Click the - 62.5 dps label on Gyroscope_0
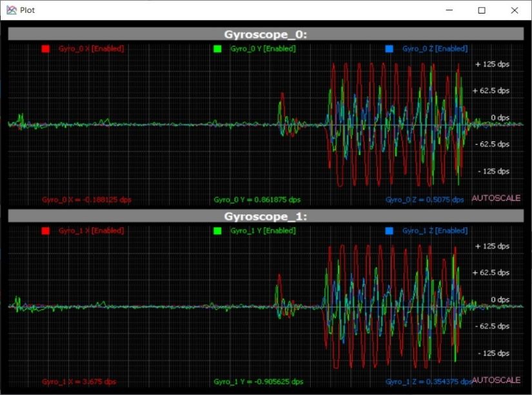Screen dimensions: 532x395 coord(492,144)
